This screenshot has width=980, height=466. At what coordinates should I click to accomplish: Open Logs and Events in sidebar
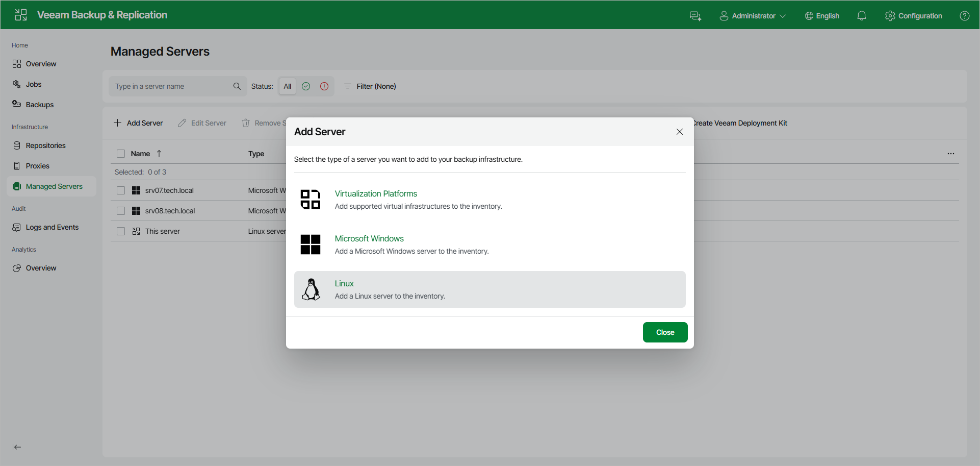click(52, 227)
